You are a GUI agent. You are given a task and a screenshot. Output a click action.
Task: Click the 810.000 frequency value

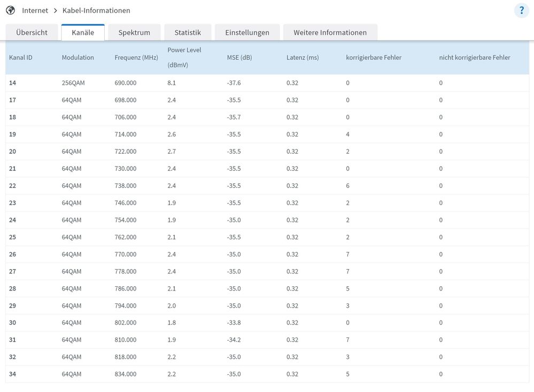click(x=125, y=340)
